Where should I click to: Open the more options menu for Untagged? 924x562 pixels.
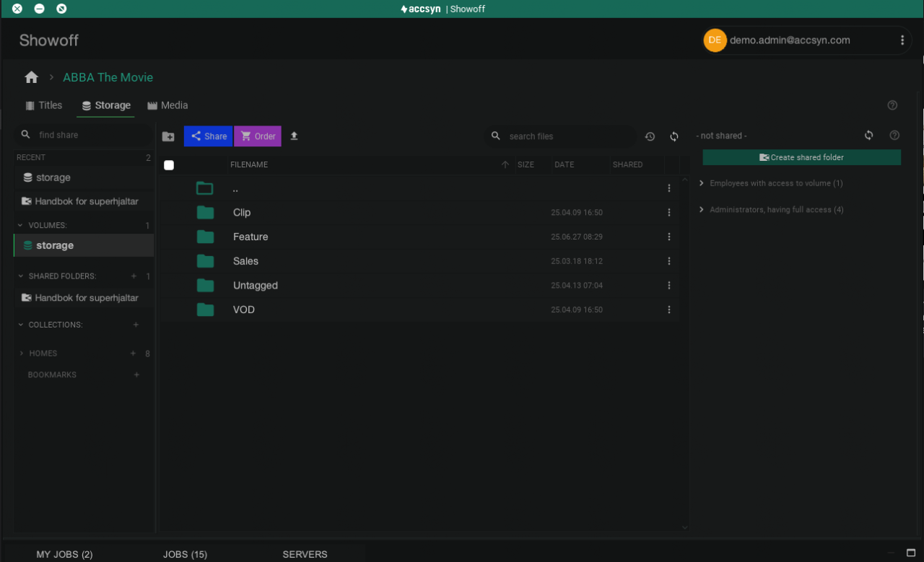click(x=669, y=286)
